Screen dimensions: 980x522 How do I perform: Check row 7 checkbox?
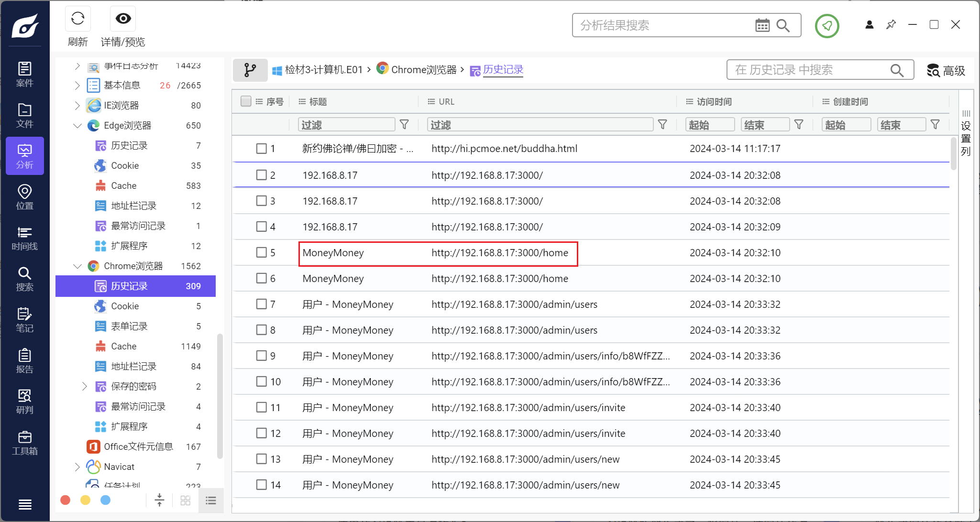(x=262, y=304)
